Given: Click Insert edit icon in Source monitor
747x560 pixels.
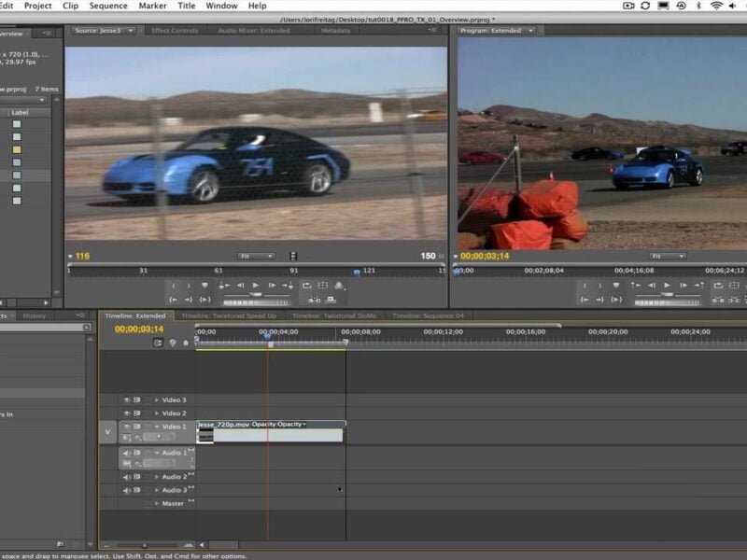Looking at the screenshot, I should (x=315, y=300).
